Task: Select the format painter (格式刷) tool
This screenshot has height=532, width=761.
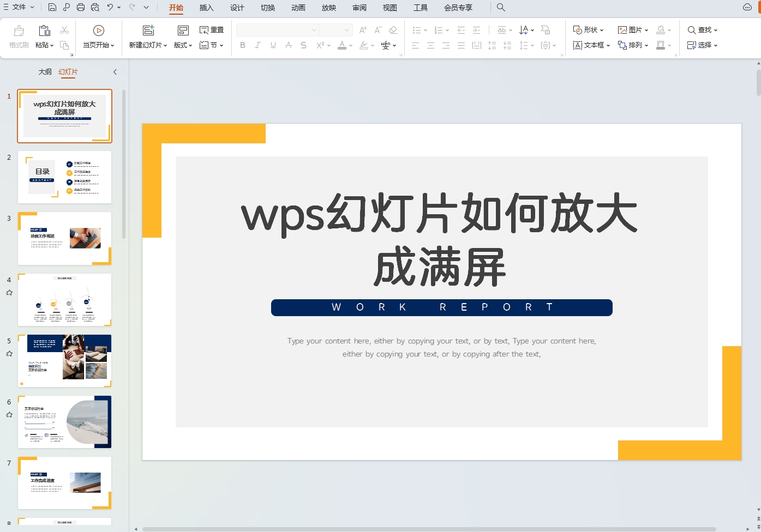Action: tap(18, 37)
